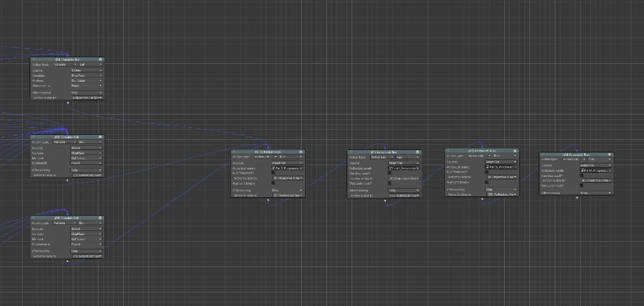Open Action type category dropdown on top Variable: Set node

[x=65, y=64]
